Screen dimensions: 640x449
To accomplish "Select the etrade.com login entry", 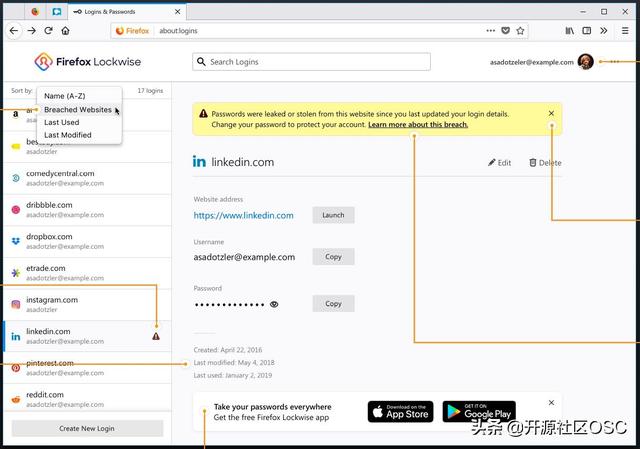I will (x=87, y=273).
